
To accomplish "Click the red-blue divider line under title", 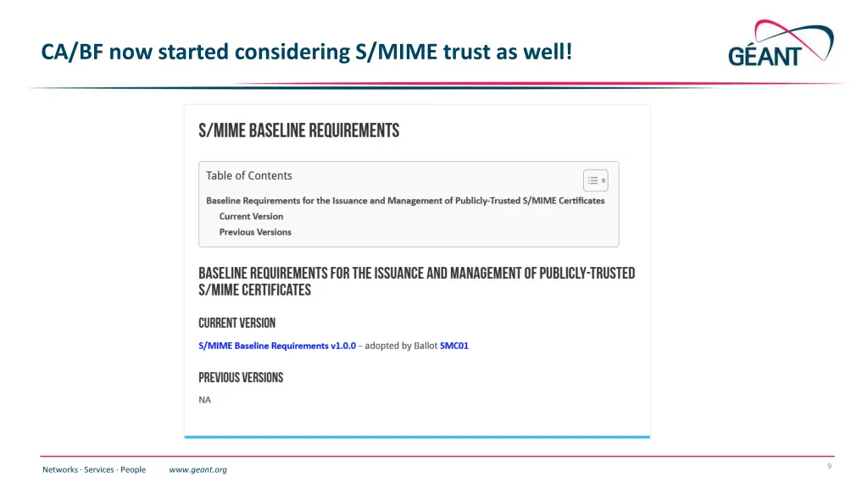I will pos(434,86).
